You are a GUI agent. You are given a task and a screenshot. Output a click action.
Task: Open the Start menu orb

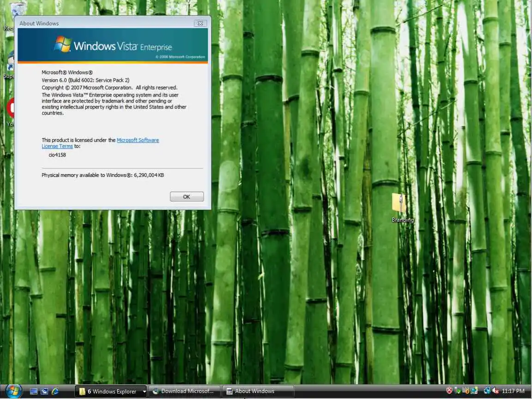pos(13,391)
